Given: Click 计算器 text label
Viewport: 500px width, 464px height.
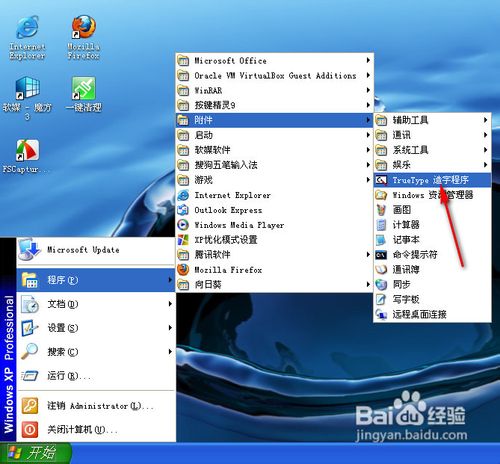Looking at the screenshot, I should (406, 225).
